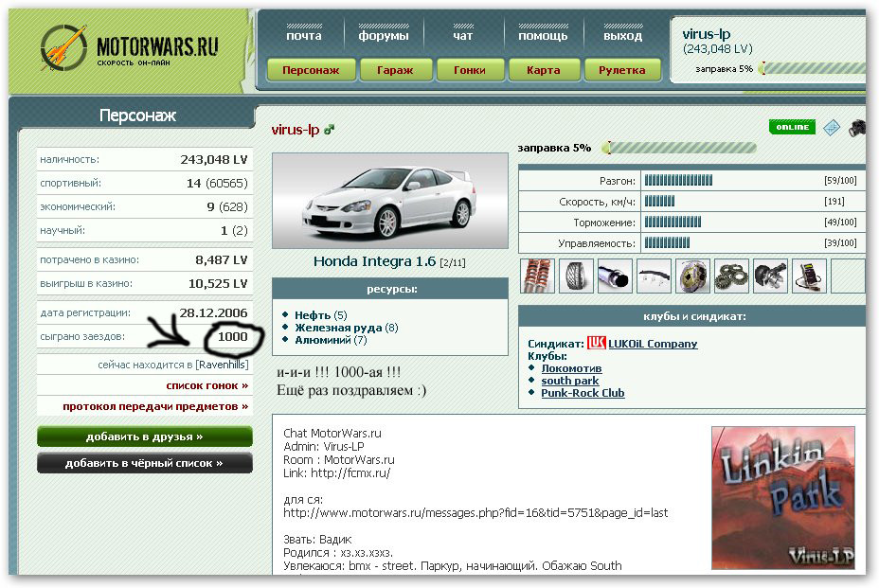Open почта in top menu
879x588 pixels.
[304, 36]
